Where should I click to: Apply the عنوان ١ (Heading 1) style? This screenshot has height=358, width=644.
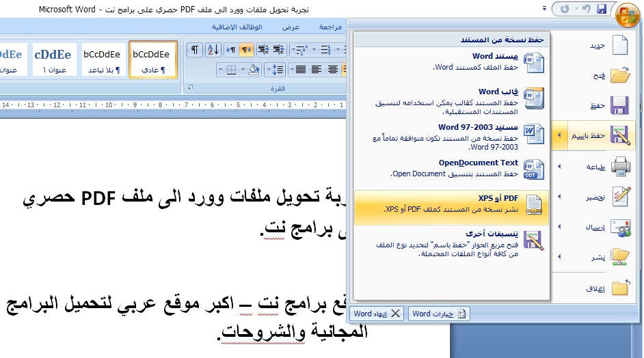pos(54,59)
